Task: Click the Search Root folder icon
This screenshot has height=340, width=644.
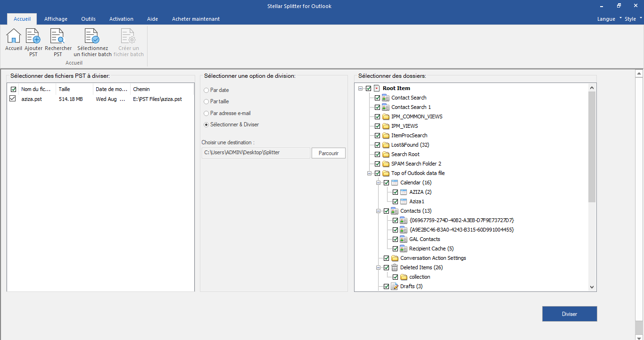Action: [386, 154]
